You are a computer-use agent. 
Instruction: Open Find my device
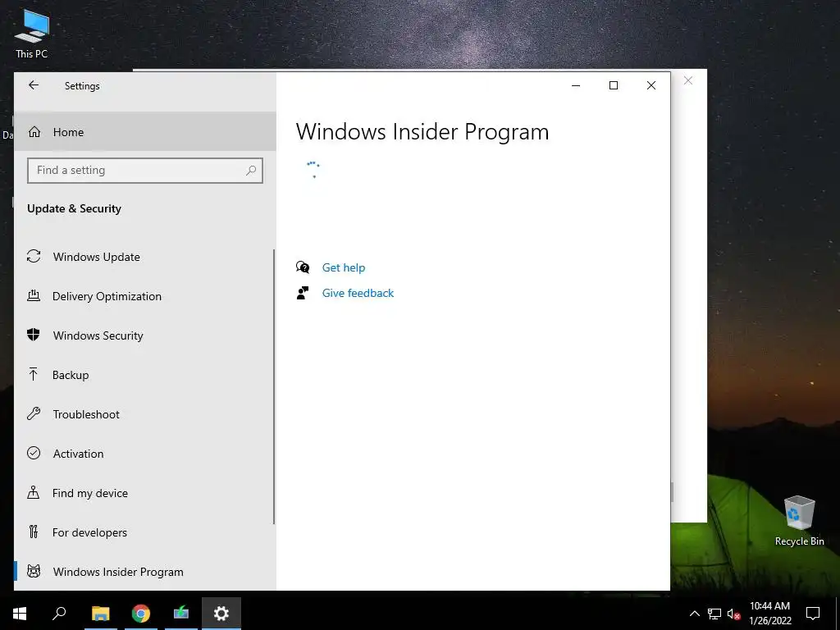click(x=144, y=493)
